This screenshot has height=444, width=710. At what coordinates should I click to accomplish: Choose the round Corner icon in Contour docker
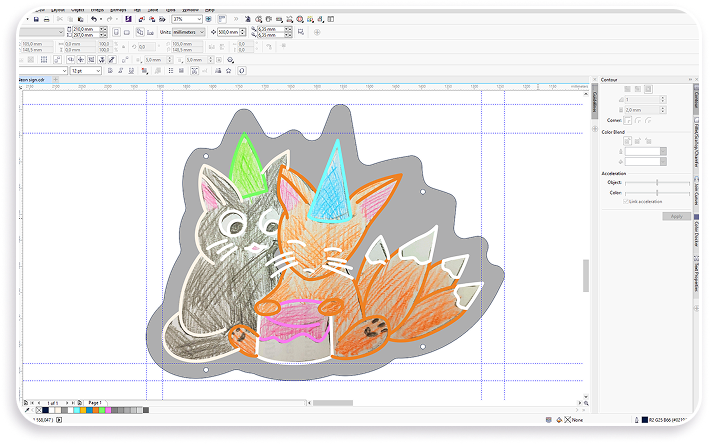(638, 120)
